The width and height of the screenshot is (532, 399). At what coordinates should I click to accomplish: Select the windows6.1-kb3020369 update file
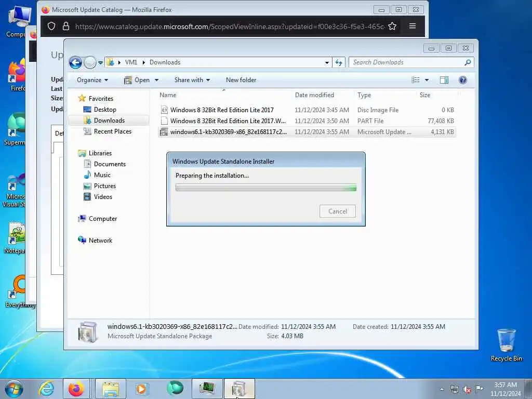[307, 132]
